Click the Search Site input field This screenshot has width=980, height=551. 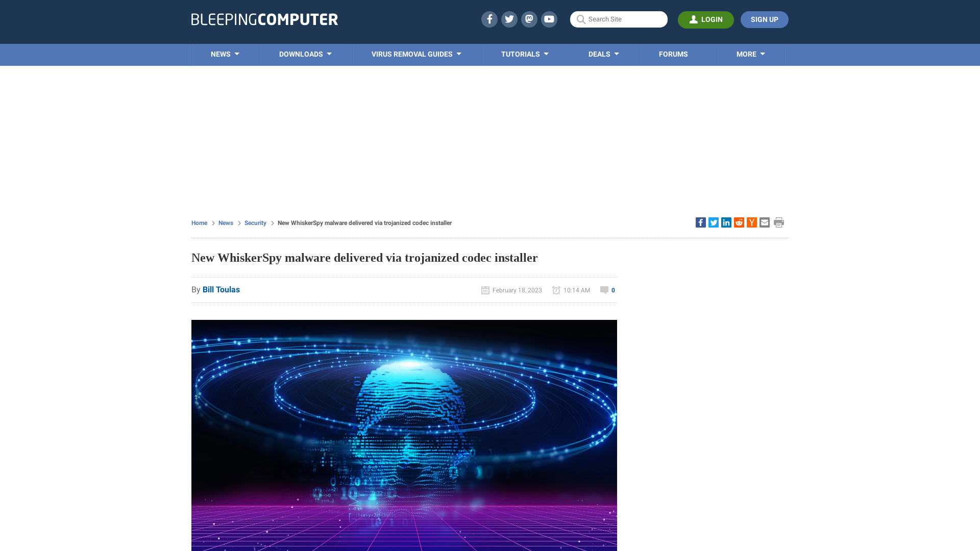coord(619,19)
